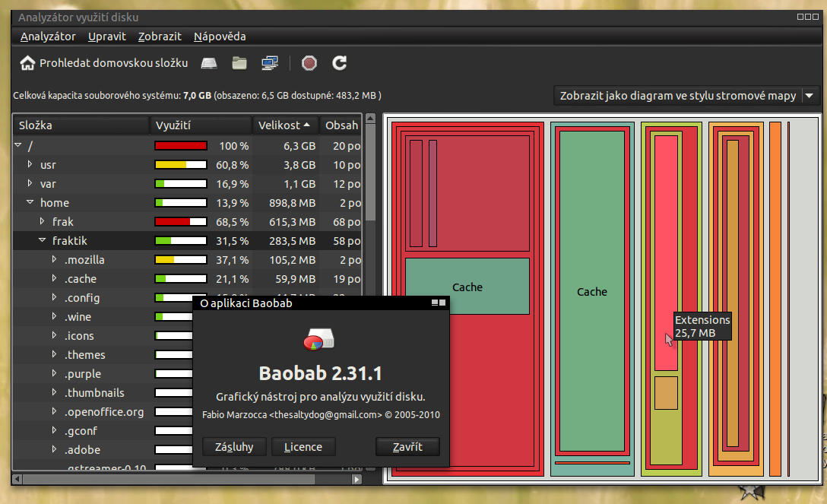Image resolution: width=827 pixels, height=504 pixels.
Task: Expand the usr folder
Action: point(30,164)
